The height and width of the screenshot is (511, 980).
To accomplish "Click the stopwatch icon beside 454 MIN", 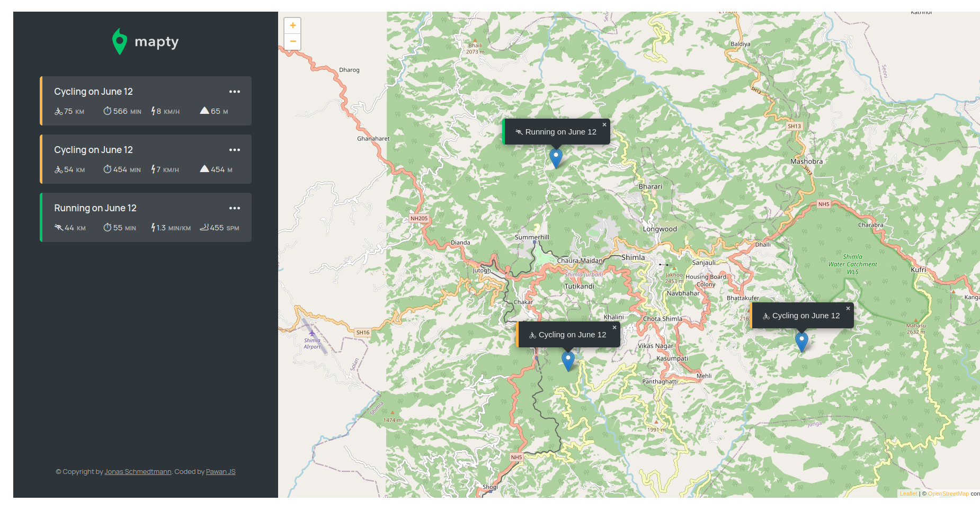I will (107, 169).
